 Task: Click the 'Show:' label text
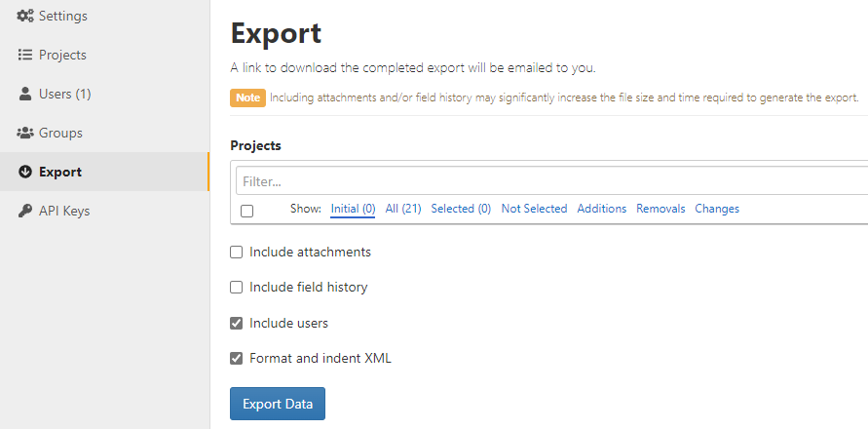click(x=306, y=209)
